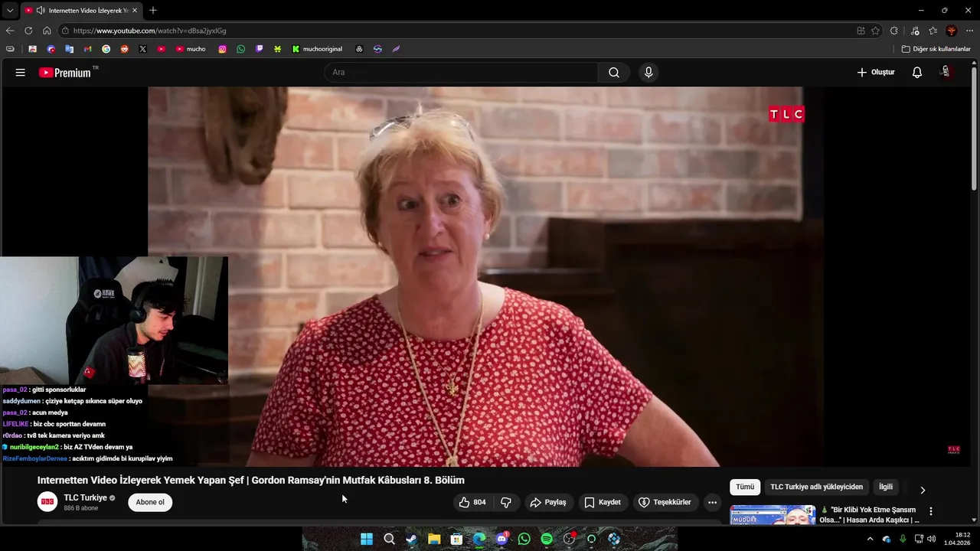Viewport: 980px width, 551px height.
Task: Open the YouTube guide hamburger menu
Action: tap(21, 73)
